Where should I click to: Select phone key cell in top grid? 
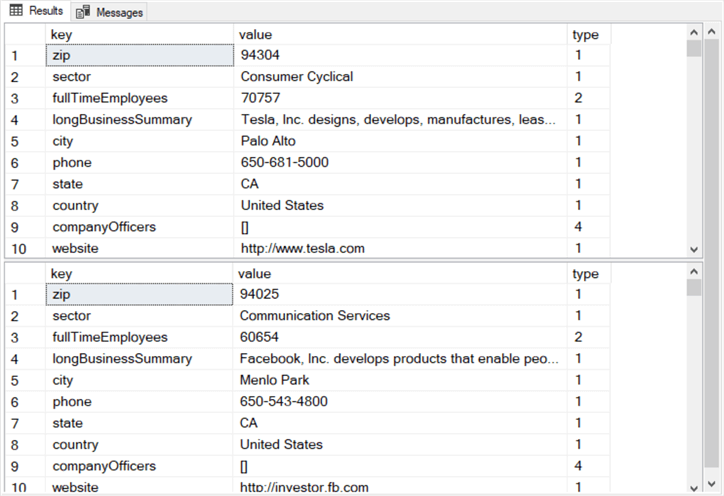(140, 163)
